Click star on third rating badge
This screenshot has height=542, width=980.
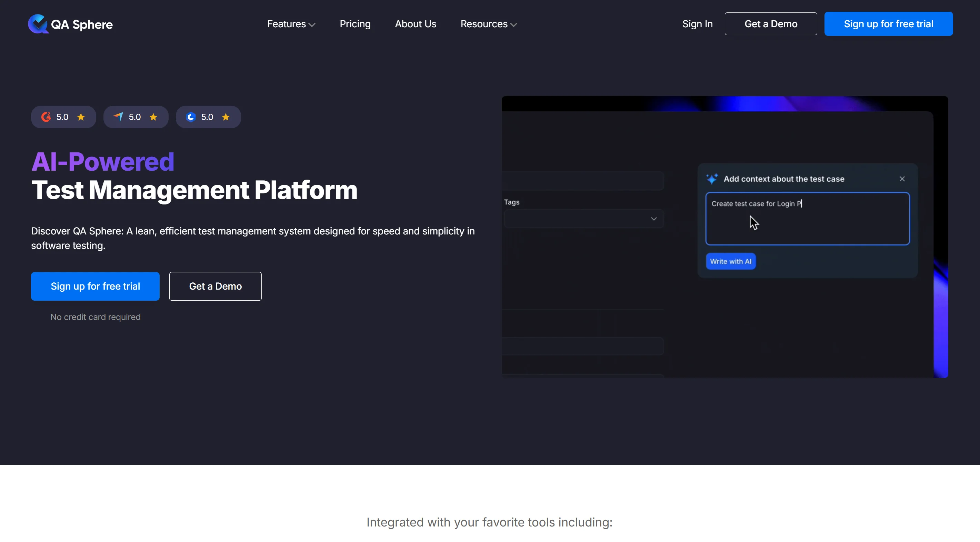(226, 117)
